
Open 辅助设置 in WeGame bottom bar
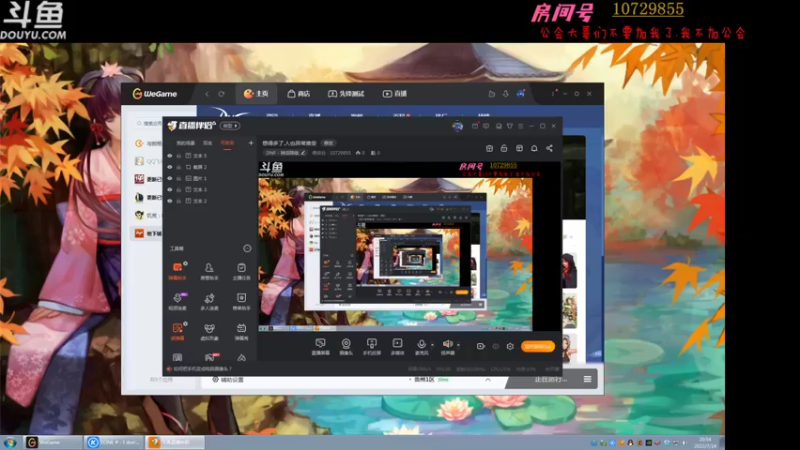[228, 380]
